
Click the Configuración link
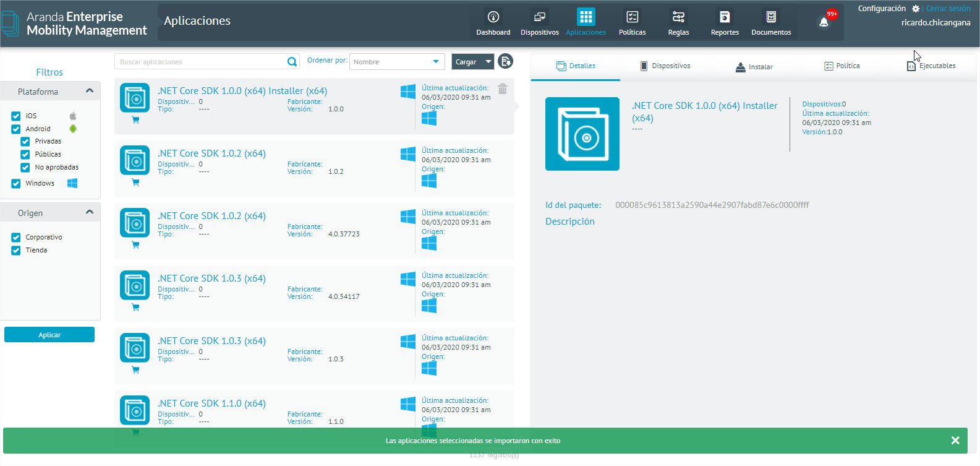pyautogui.click(x=882, y=9)
